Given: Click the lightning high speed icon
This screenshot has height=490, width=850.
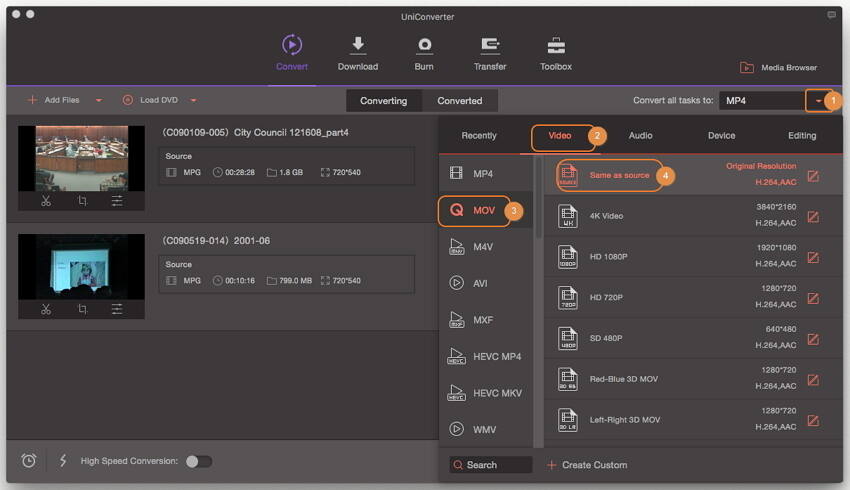Looking at the screenshot, I should tap(63, 461).
